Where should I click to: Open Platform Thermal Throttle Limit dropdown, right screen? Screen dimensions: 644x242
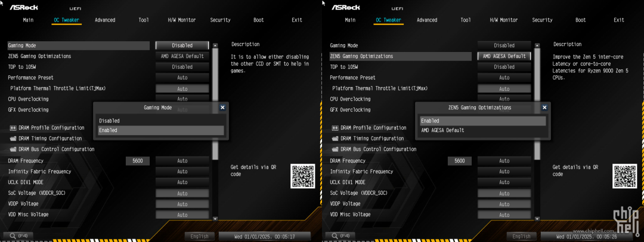[x=504, y=89]
